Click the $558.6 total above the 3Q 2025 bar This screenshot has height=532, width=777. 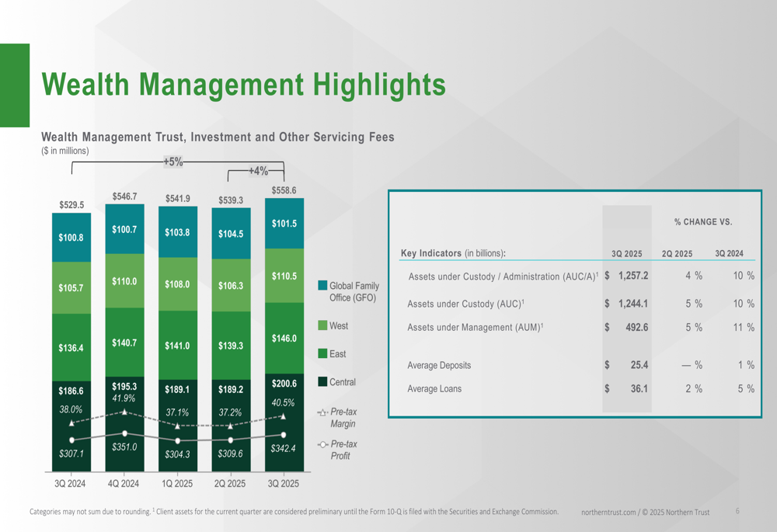coord(284,190)
